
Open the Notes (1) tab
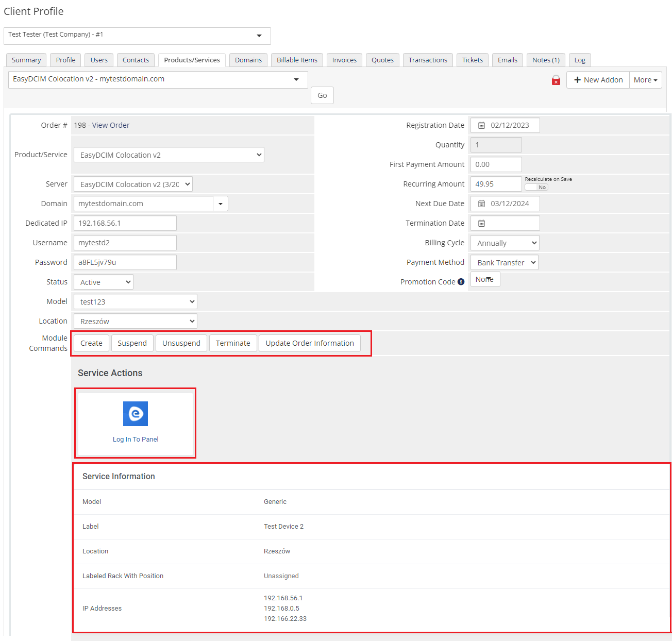pyautogui.click(x=546, y=60)
